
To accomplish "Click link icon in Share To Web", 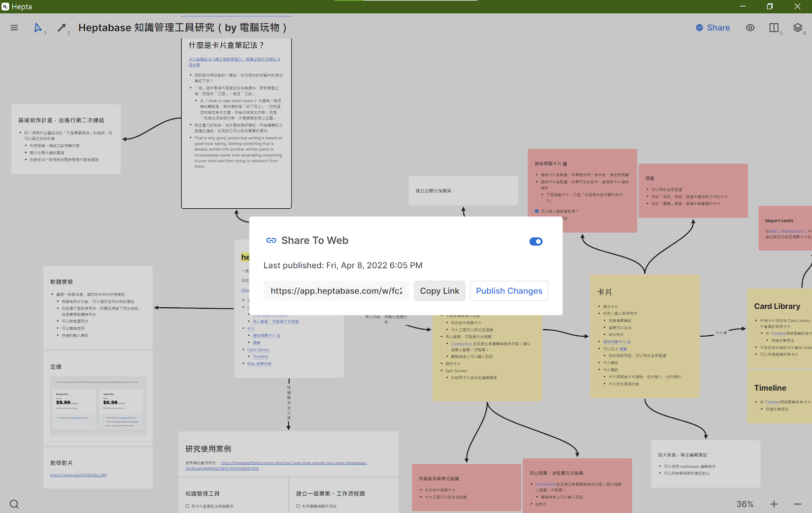I will pos(272,241).
